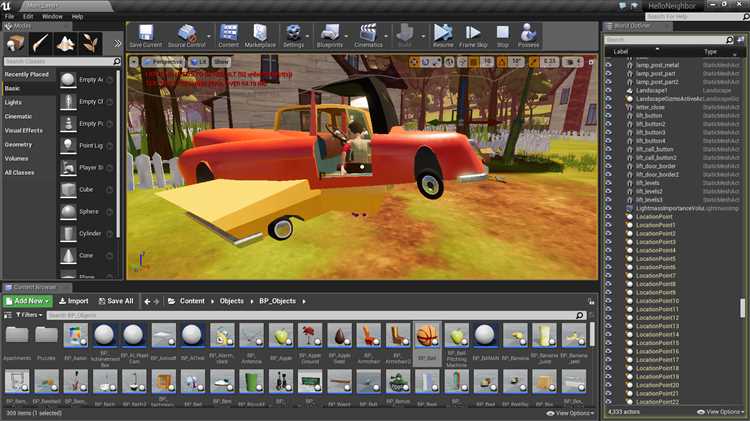750x421 pixels.
Task: Stop the play session
Action: click(x=502, y=35)
